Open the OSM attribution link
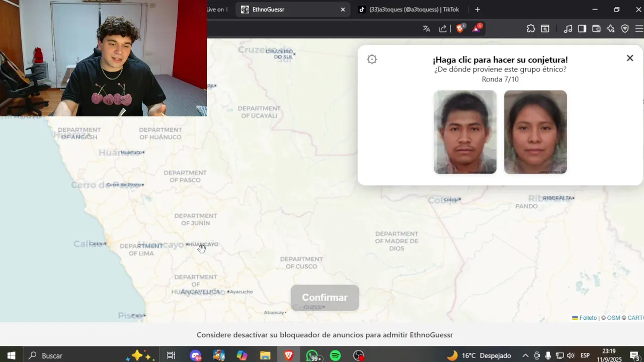This screenshot has width=644, height=362. [613, 318]
